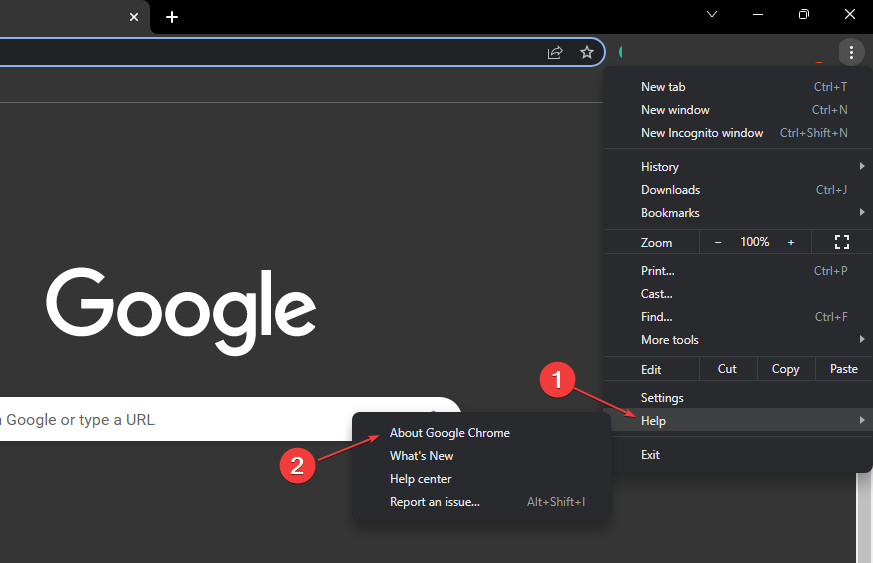Choose New Incognito window
The image size is (873, 563).
tap(702, 133)
